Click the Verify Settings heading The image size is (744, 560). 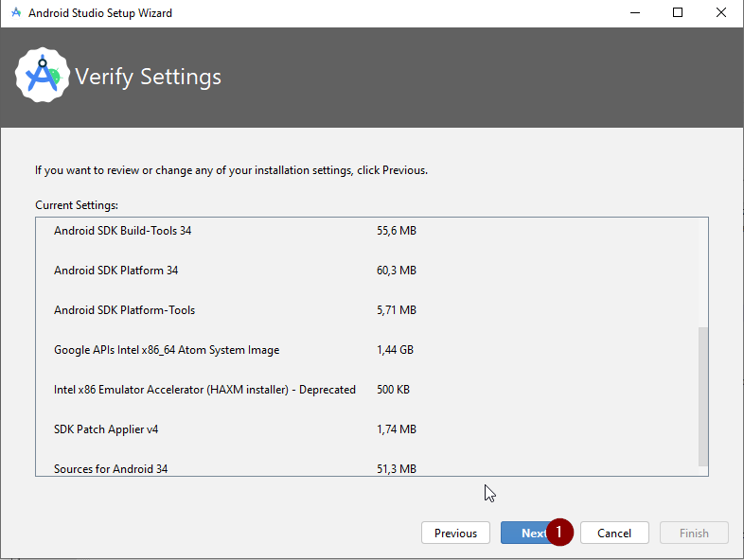[148, 77]
